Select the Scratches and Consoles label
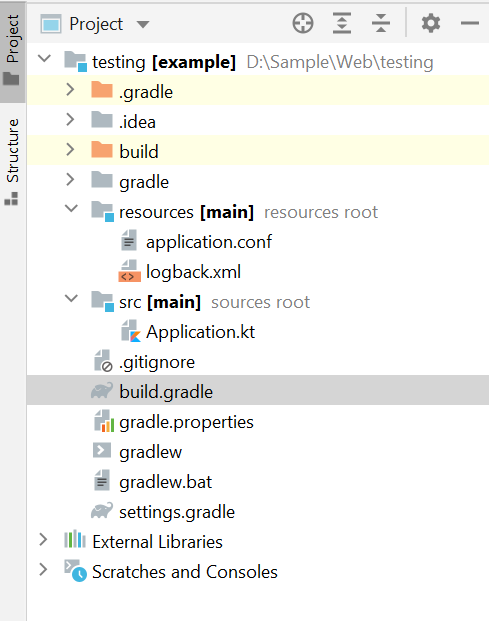This screenshot has height=621, width=489. pos(185,572)
